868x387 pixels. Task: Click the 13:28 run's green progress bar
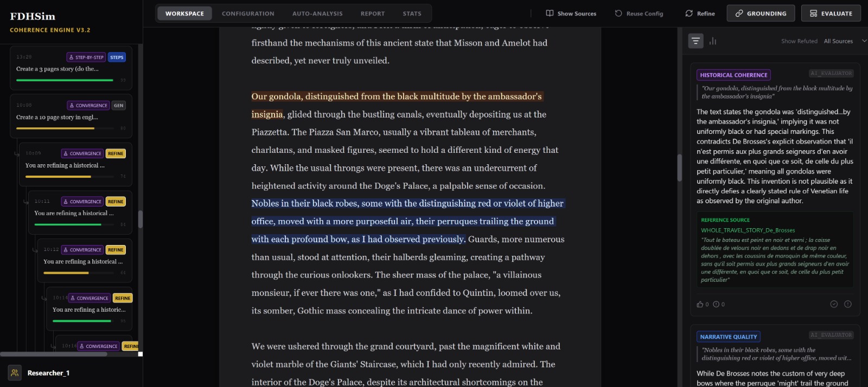65,80
